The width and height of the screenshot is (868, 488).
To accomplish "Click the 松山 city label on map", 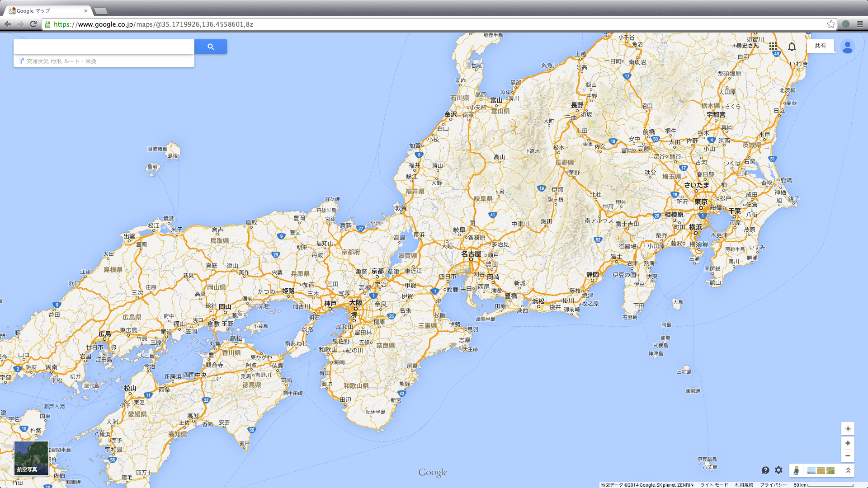I will [x=130, y=388].
